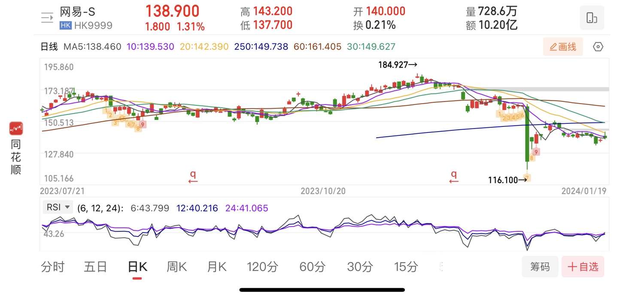
Task: Tap the 127.840 price axis label
Action: pyautogui.click(x=59, y=154)
